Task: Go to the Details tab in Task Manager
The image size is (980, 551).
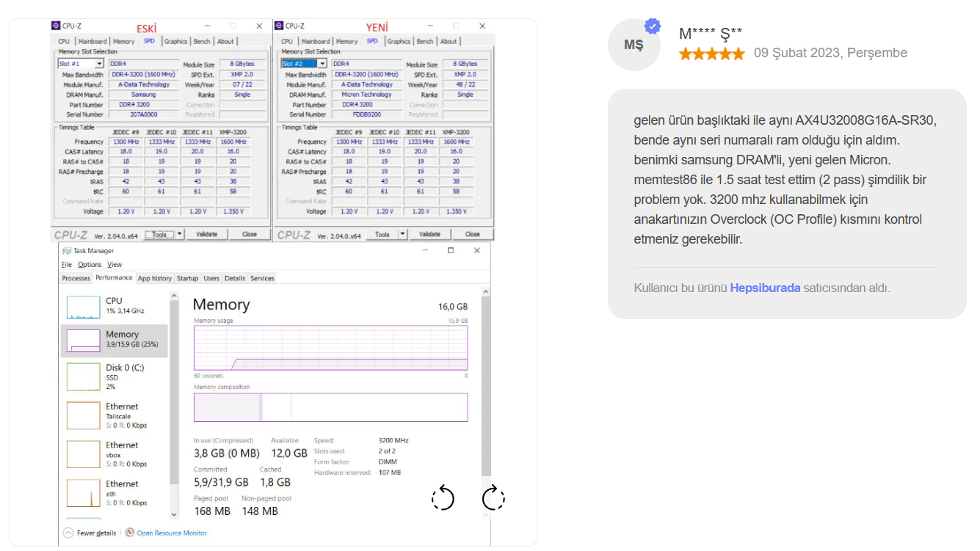Action: 235,279
